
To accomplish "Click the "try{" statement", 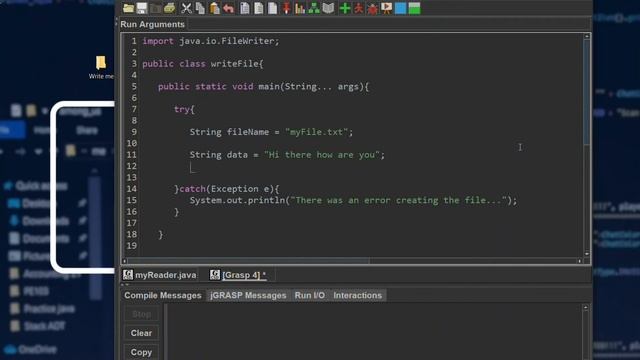I will [x=184, y=109].
